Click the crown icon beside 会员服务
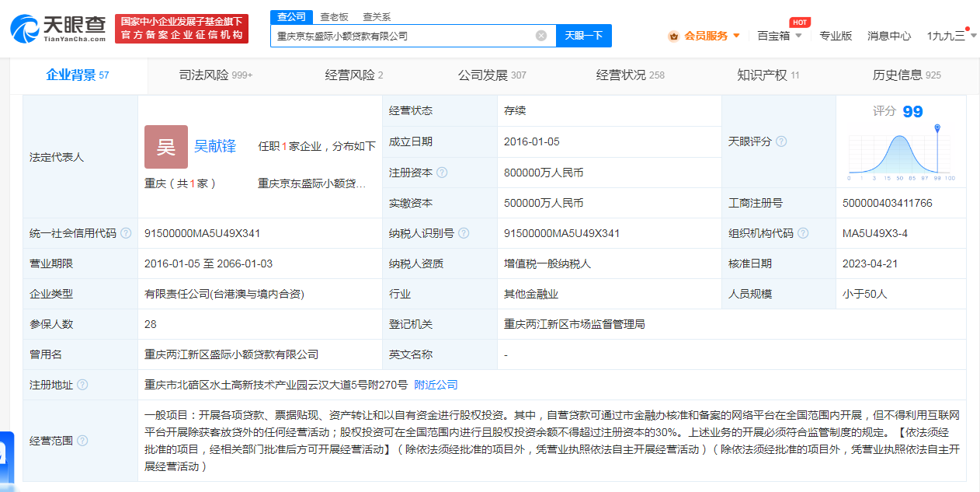The height and width of the screenshot is (492, 980). tap(673, 36)
